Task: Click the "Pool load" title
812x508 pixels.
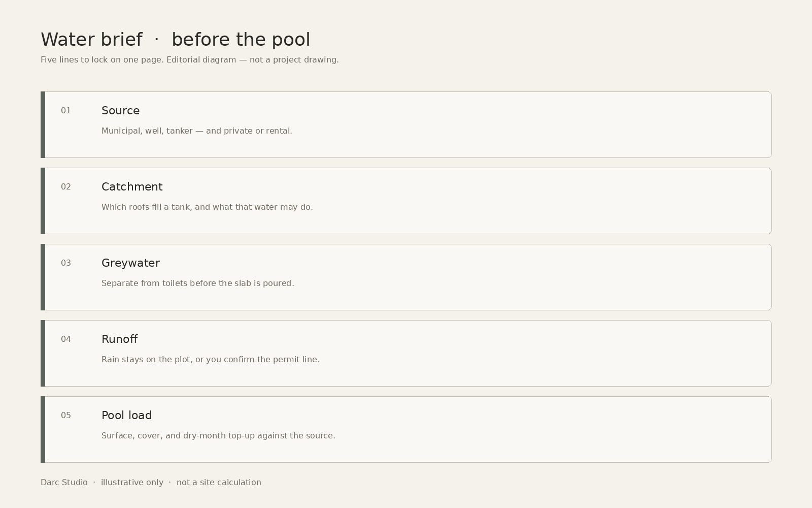Action: click(126, 415)
